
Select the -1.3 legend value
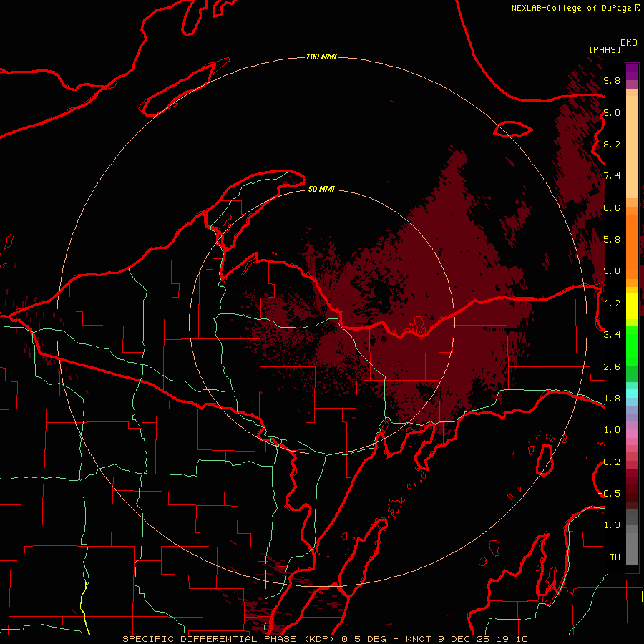tap(609, 525)
